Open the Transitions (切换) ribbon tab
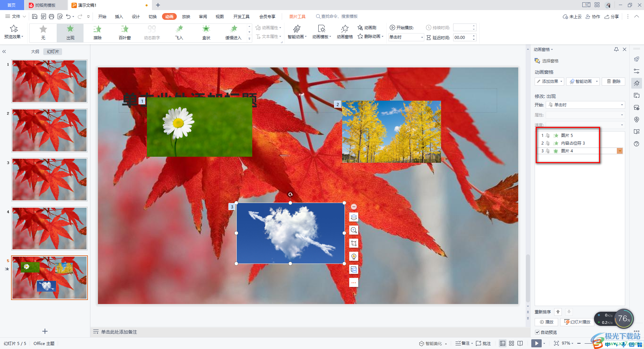 coord(152,16)
